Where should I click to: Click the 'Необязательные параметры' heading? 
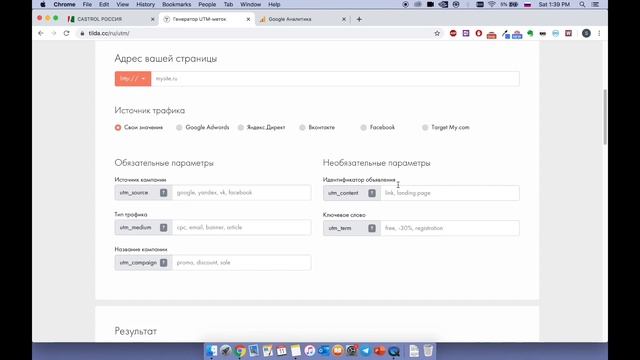[377, 163]
